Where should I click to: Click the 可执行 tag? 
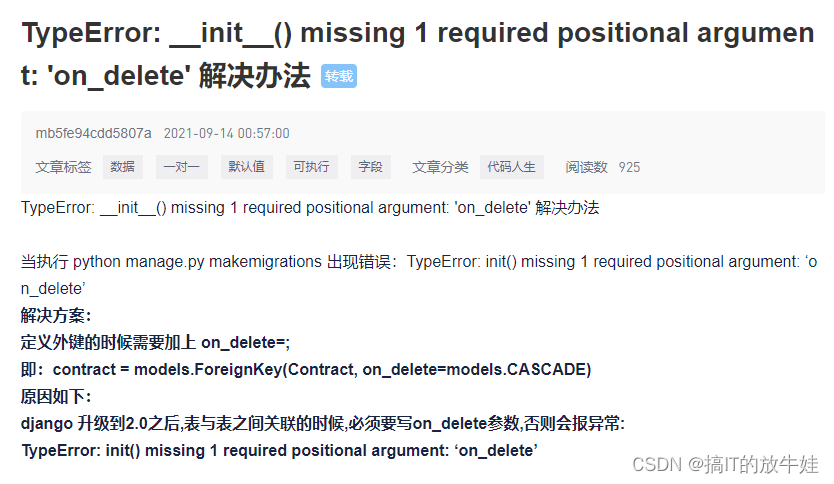(312, 167)
